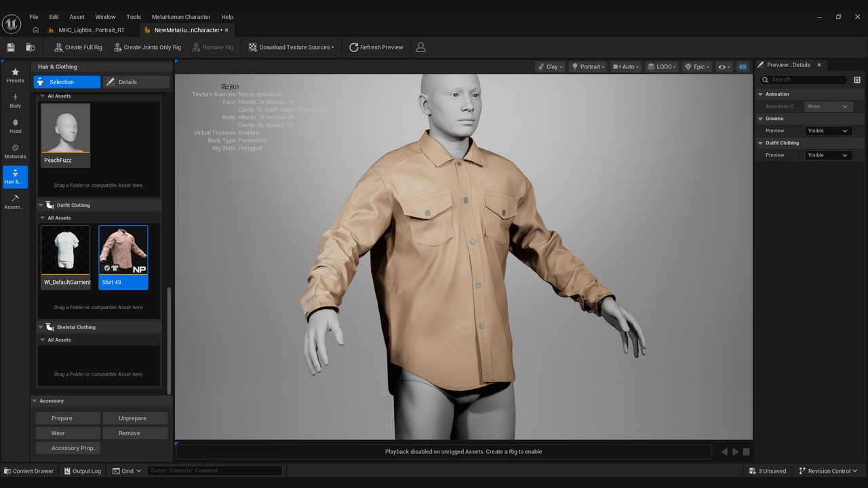Open Outfit Clothing Preview Visible dropdown

829,155
